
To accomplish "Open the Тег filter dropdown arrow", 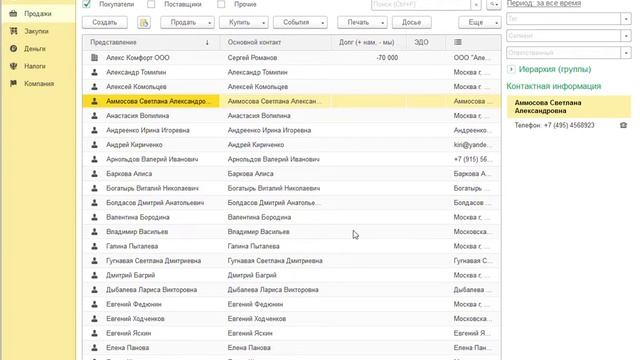I will click(626, 19).
